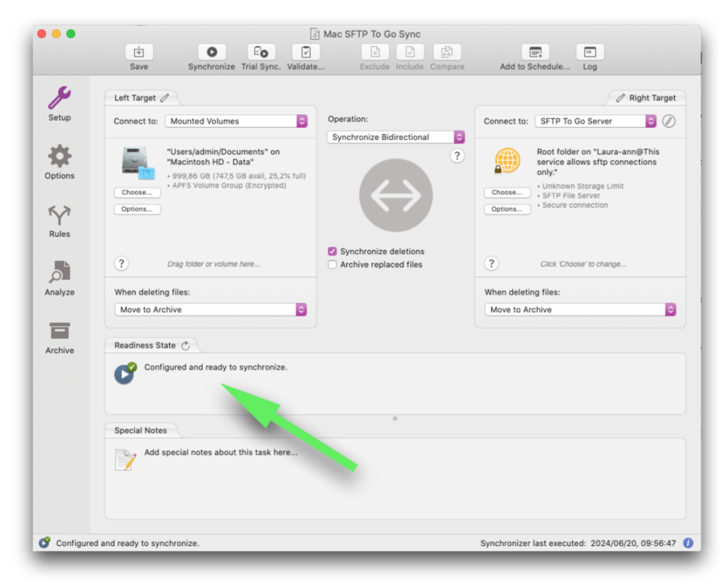Click Choose button under right target
The height and width of the screenshot is (588, 728).
coord(507,192)
